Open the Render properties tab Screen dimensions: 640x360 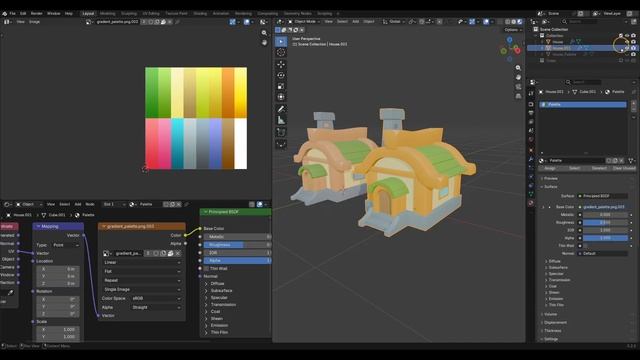click(531, 104)
